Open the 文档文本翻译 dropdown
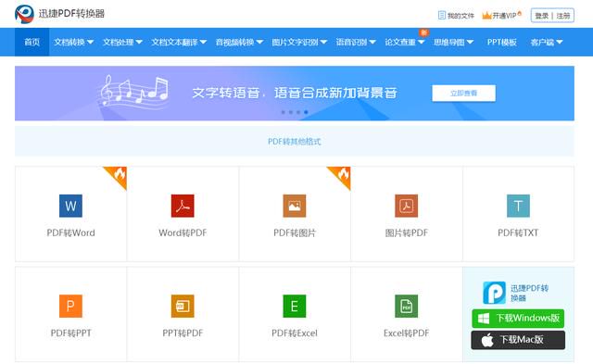The image size is (593, 364). coord(179,42)
